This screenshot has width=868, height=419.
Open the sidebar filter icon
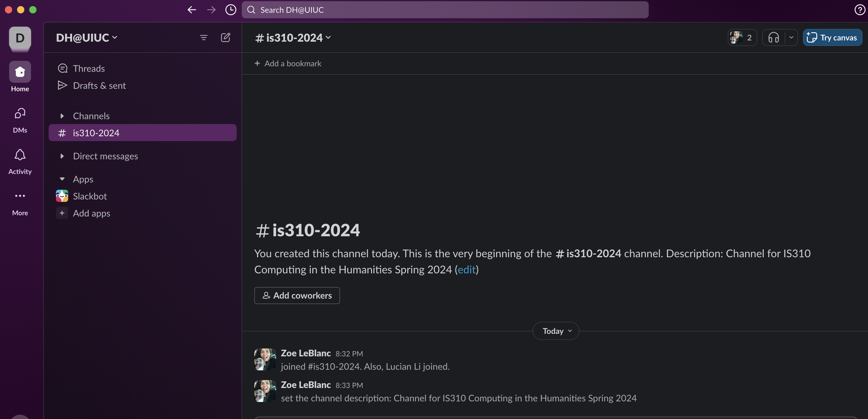tap(203, 37)
